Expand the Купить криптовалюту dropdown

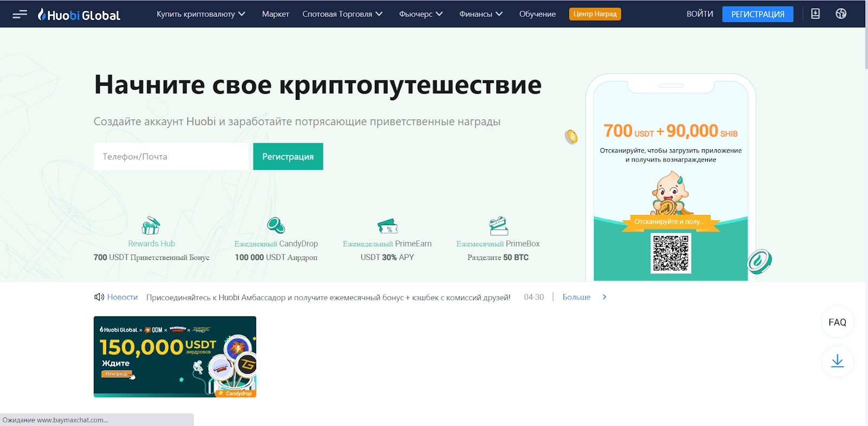click(201, 14)
